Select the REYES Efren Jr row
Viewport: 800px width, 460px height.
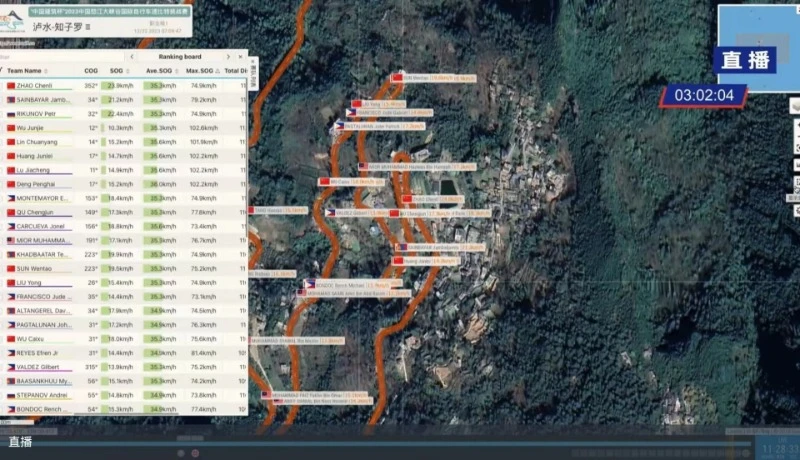pos(123,353)
